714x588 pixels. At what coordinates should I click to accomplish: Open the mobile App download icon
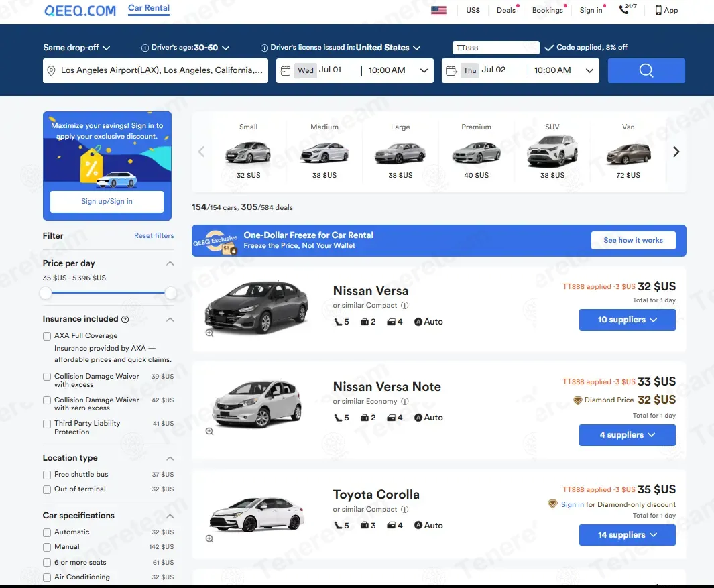pyautogui.click(x=666, y=10)
